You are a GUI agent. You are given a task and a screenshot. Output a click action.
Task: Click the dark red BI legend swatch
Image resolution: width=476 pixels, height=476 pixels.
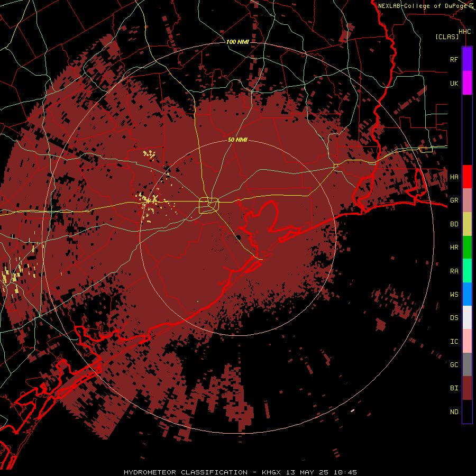click(467, 388)
